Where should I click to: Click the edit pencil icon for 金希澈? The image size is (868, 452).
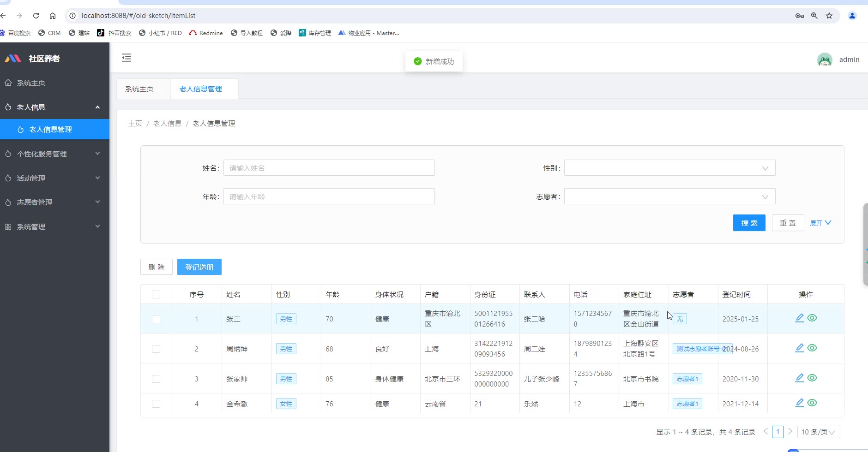tap(800, 403)
